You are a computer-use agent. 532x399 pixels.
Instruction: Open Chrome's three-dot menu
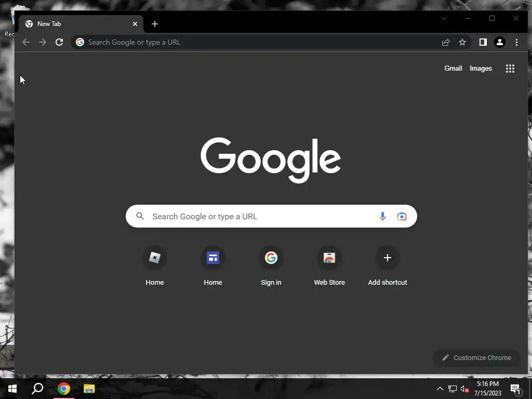click(x=516, y=42)
